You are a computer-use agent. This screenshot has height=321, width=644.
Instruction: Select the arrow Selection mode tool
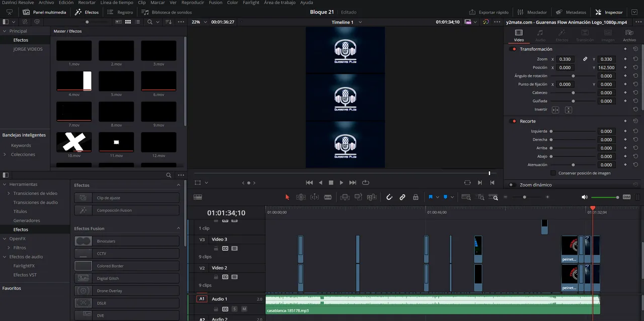(287, 197)
